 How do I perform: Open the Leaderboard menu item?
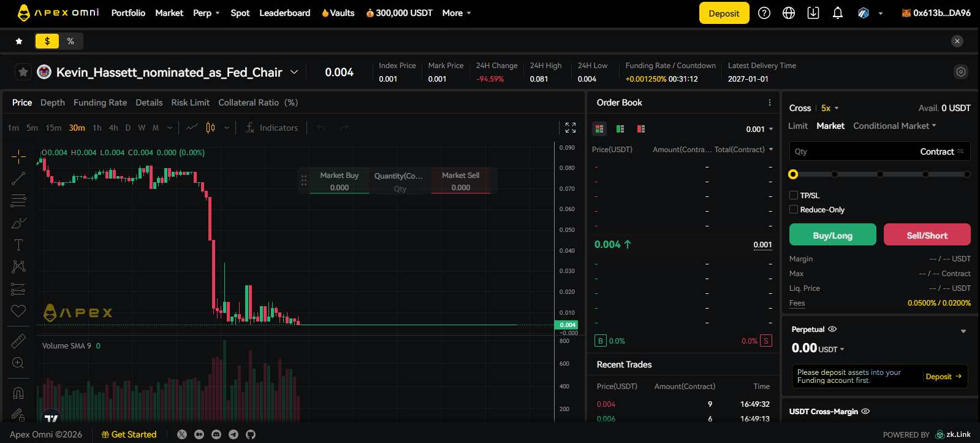pos(285,13)
